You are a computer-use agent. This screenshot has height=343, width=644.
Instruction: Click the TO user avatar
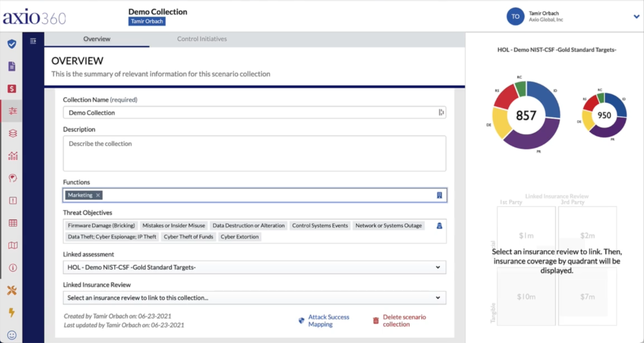pos(516,16)
